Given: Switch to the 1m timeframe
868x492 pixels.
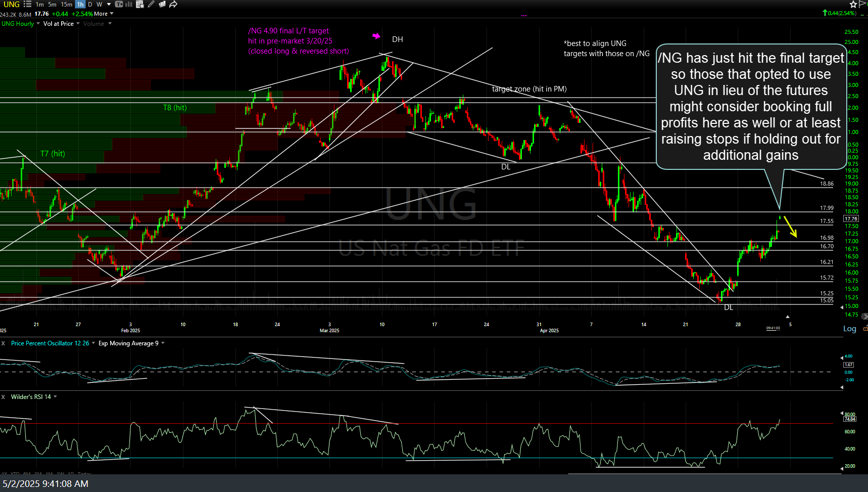Looking at the screenshot, I should 39,4.
